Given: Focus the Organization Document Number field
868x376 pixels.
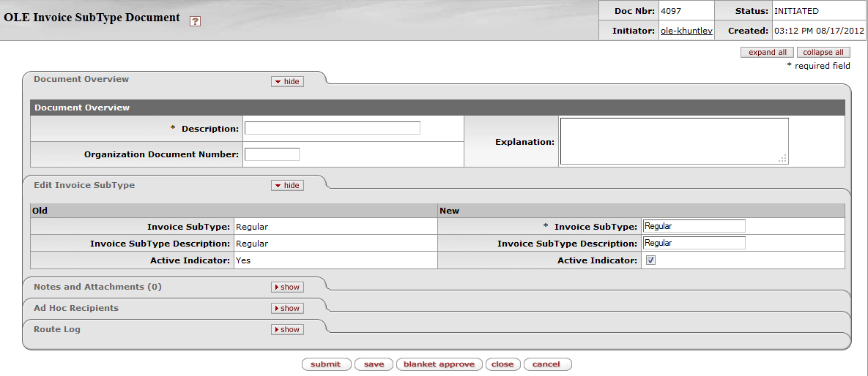Looking at the screenshot, I should coord(272,154).
